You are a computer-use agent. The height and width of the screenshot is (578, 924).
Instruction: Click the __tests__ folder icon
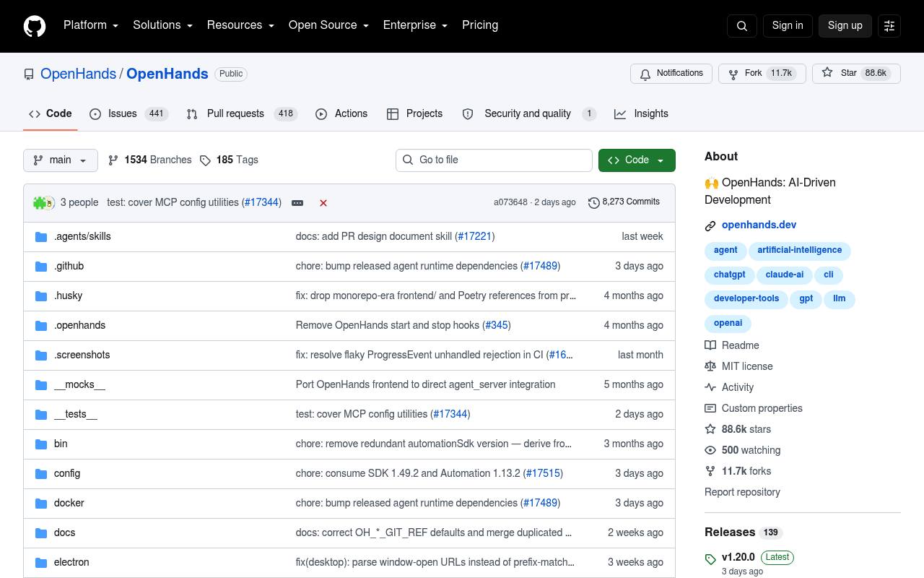coord(41,415)
